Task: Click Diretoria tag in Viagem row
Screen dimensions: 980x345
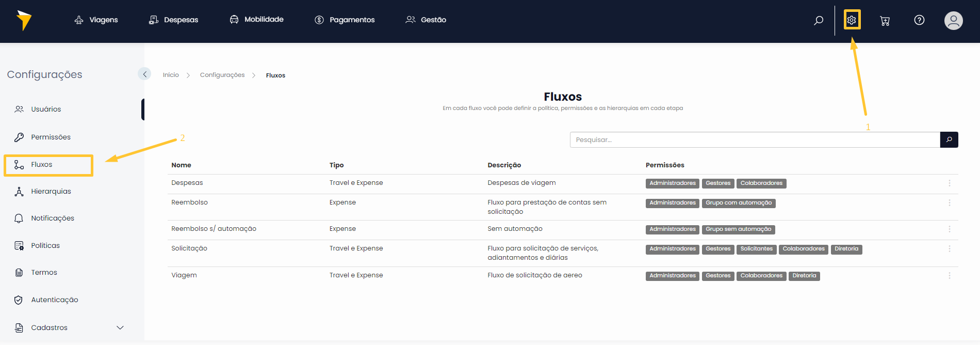Action: coord(804,276)
